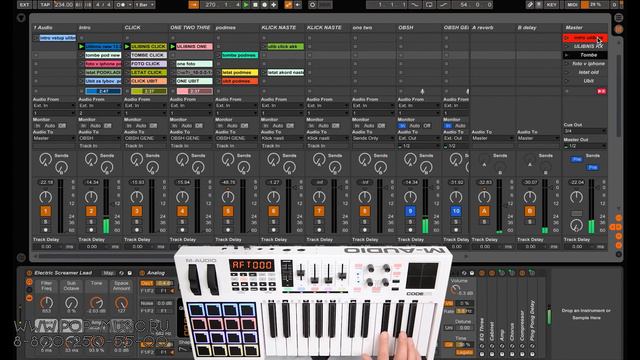
Task: Click the CLICK UBIT clip slot
Action: pos(148,81)
